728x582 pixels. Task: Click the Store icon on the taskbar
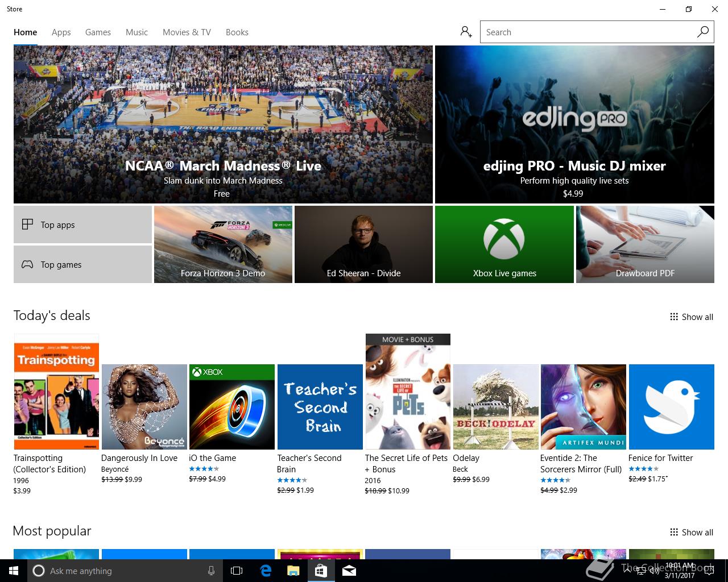pyautogui.click(x=321, y=571)
